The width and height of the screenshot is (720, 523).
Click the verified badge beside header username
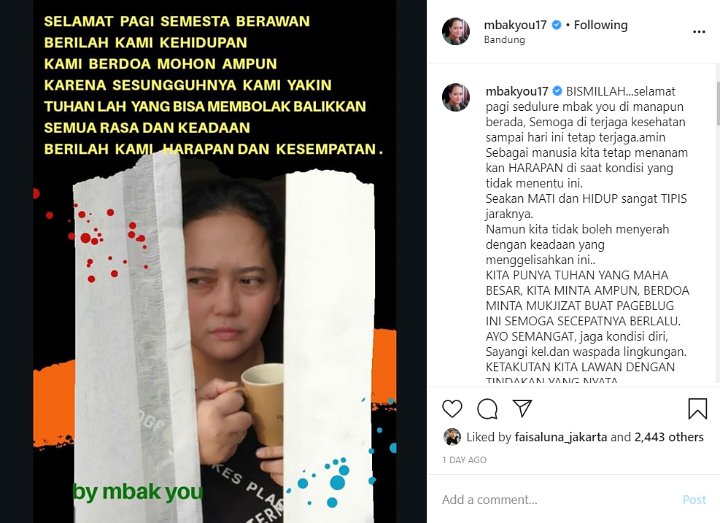[x=557, y=25]
